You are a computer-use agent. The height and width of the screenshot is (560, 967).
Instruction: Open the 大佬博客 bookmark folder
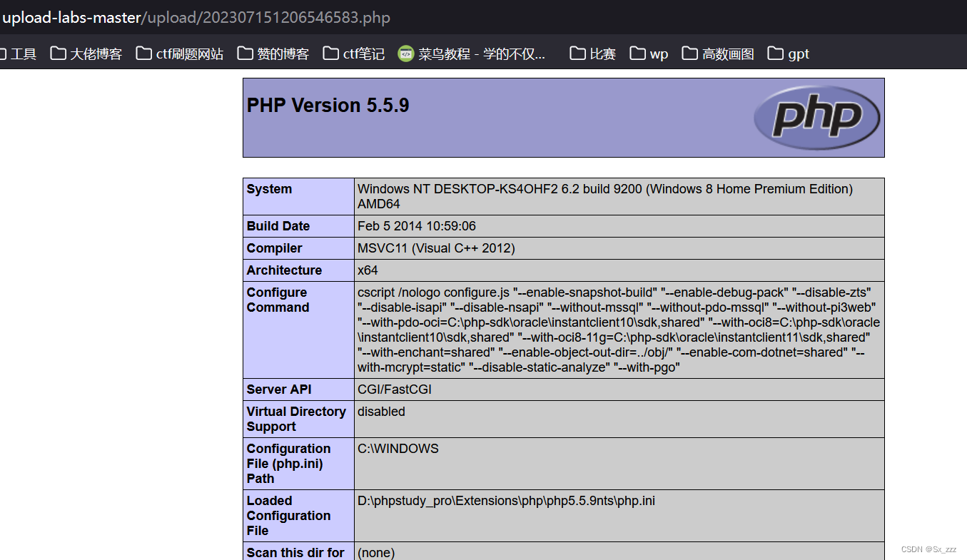click(x=86, y=54)
